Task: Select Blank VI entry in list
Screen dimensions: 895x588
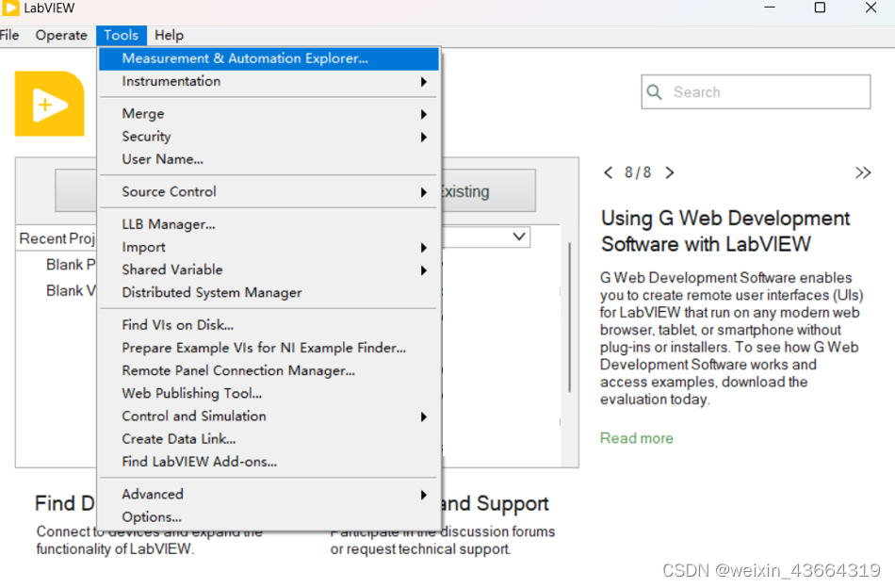Action: (71, 291)
